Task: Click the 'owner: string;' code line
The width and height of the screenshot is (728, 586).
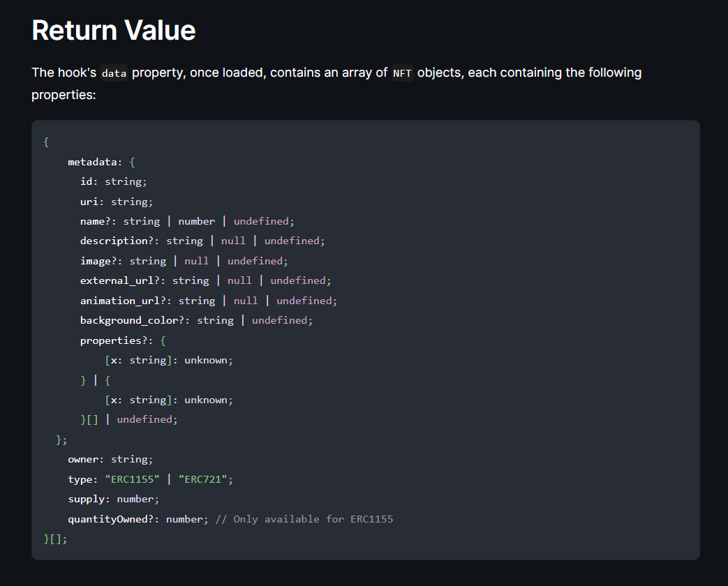Action: [x=110, y=459]
